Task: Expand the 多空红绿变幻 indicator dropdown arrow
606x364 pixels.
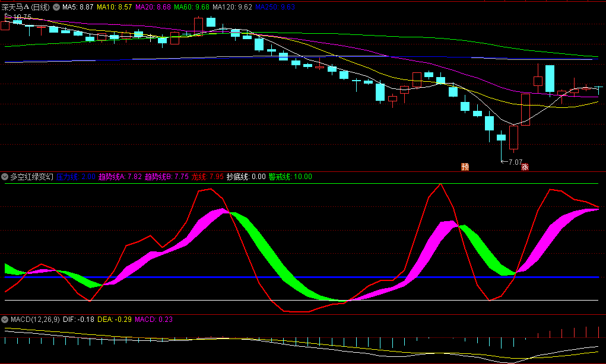Action: (x=5, y=177)
